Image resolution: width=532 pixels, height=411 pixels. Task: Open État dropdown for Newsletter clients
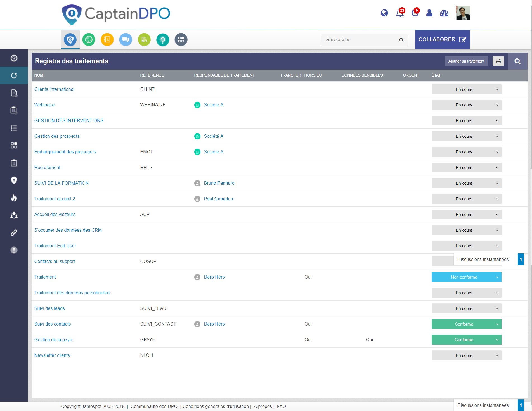pyautogui.click(x=466, y=355)
